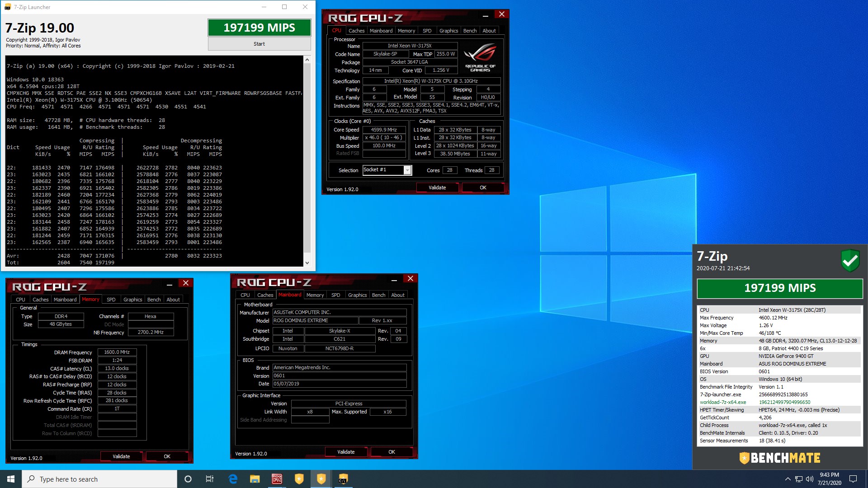Viewport: 868px width, 488px height.
Task: Launch Microsoft Edge from taskbar
Action: [x=233, y=479]
